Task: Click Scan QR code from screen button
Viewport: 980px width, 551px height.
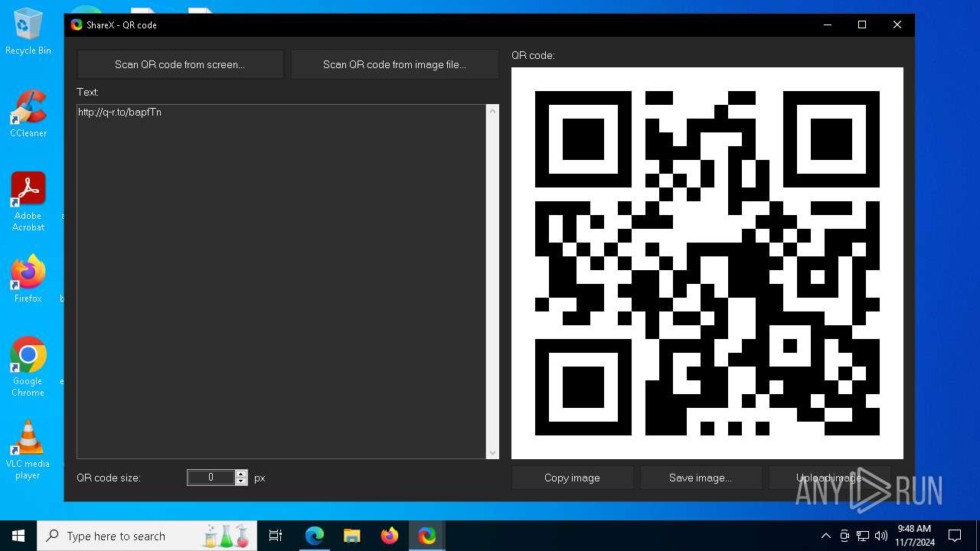Action: 180,64
